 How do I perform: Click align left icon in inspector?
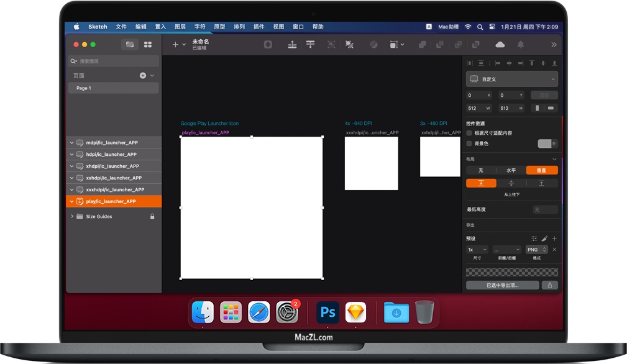[x=498, y=63]
